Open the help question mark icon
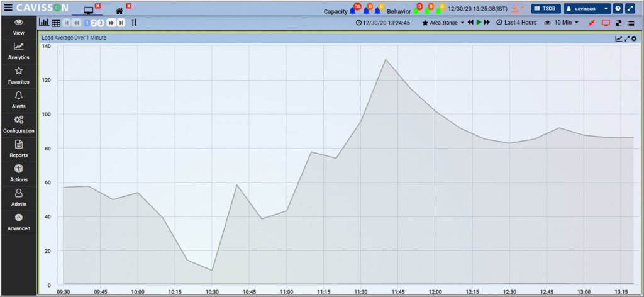 [x=618, y=9]
